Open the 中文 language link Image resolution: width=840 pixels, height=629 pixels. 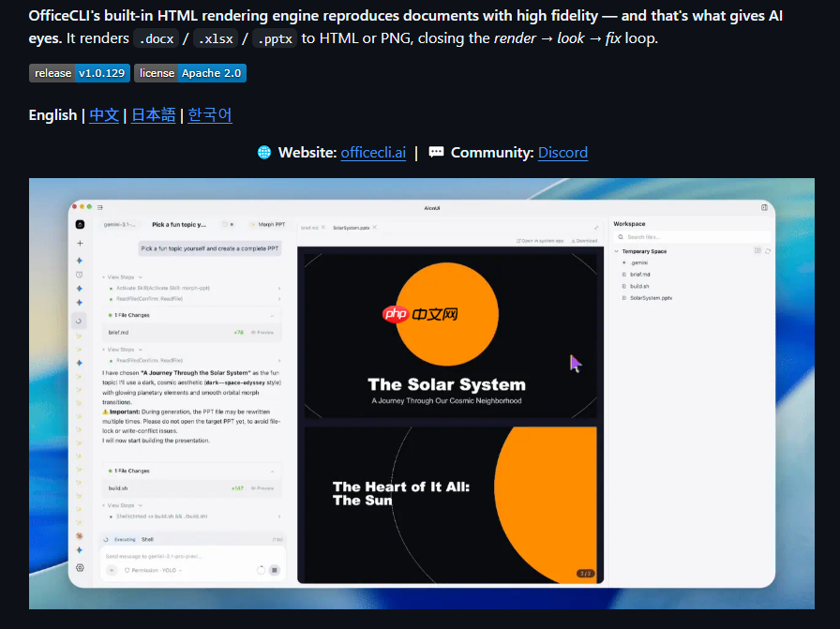[104, 115]
